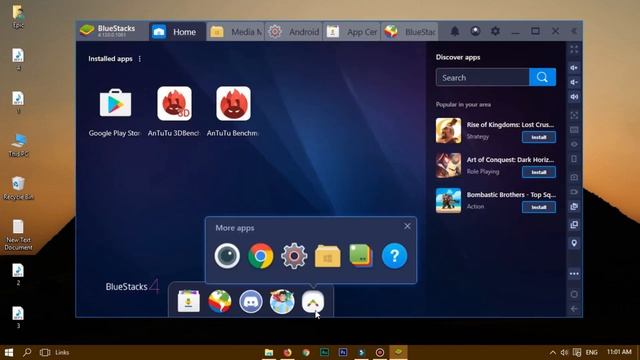Open cartoon character icon in dock

point(282,301)
